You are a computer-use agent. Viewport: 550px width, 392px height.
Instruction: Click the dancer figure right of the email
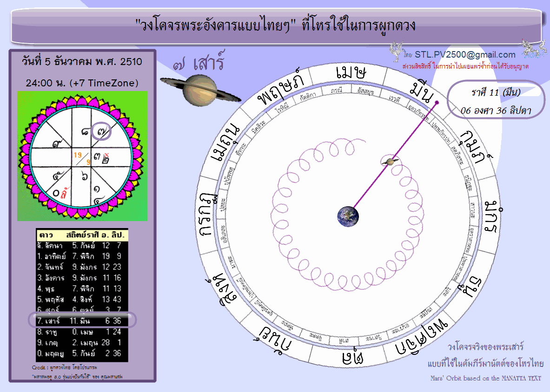coord(533,49)
